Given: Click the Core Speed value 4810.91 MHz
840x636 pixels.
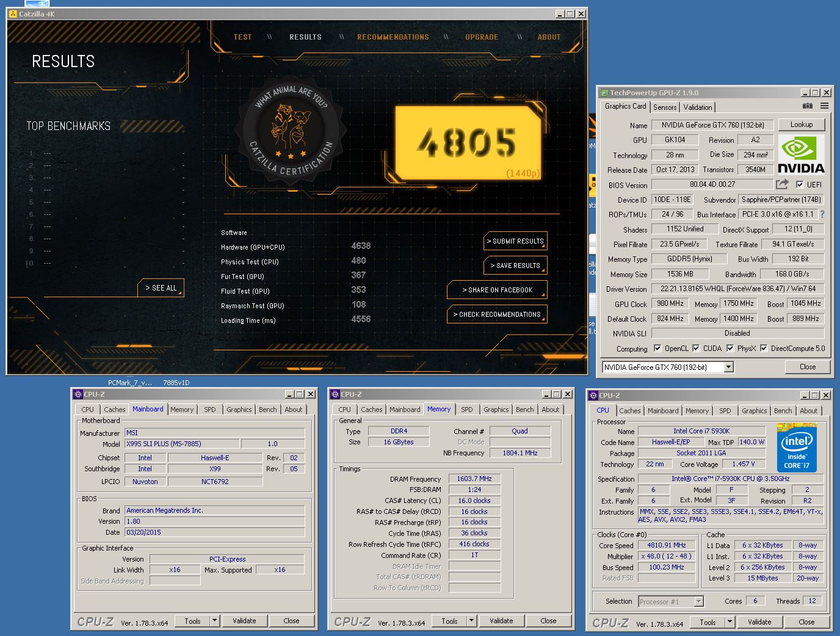Looking at the screenshot, I should pyautogui.click(x=667, y=545).
